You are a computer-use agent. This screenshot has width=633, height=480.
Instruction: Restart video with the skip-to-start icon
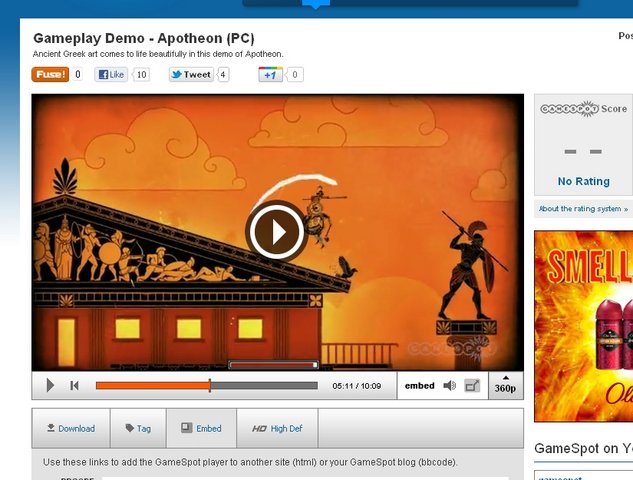tap(74, 386)
